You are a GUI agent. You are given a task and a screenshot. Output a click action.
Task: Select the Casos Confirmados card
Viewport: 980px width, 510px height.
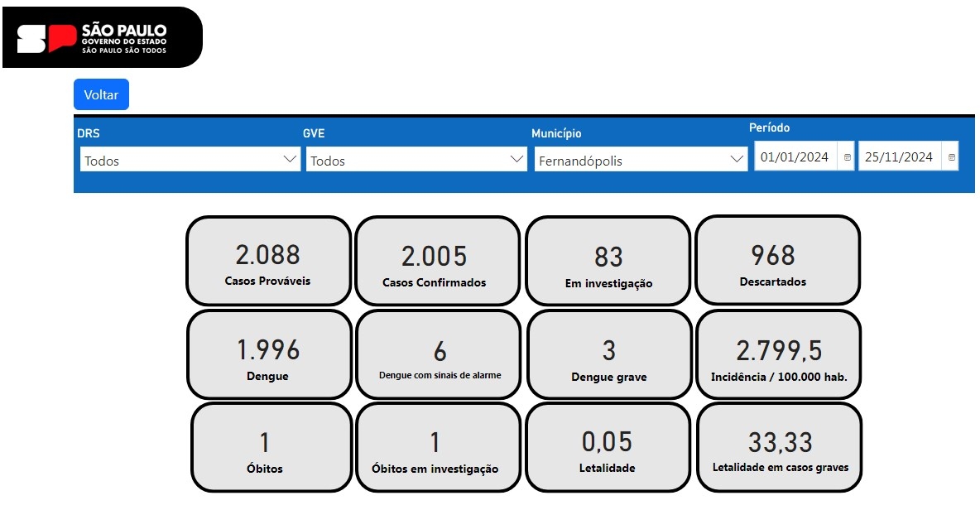pyautogui.click(x=437, y=262)
